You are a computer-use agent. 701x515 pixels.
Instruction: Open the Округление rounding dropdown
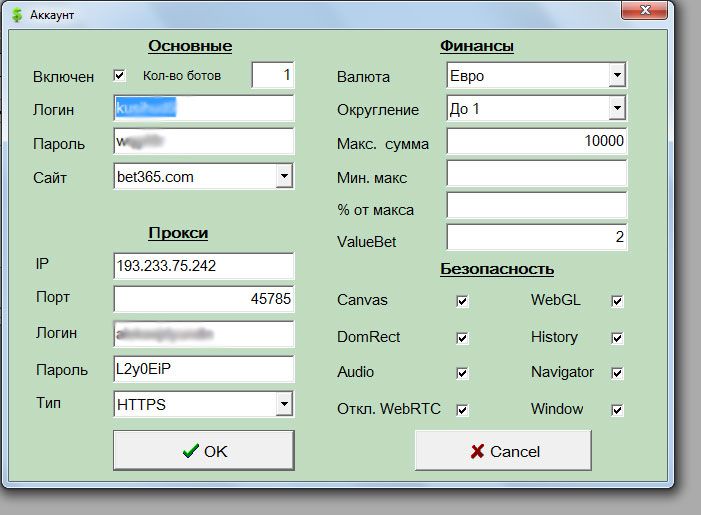coord(617,108)
